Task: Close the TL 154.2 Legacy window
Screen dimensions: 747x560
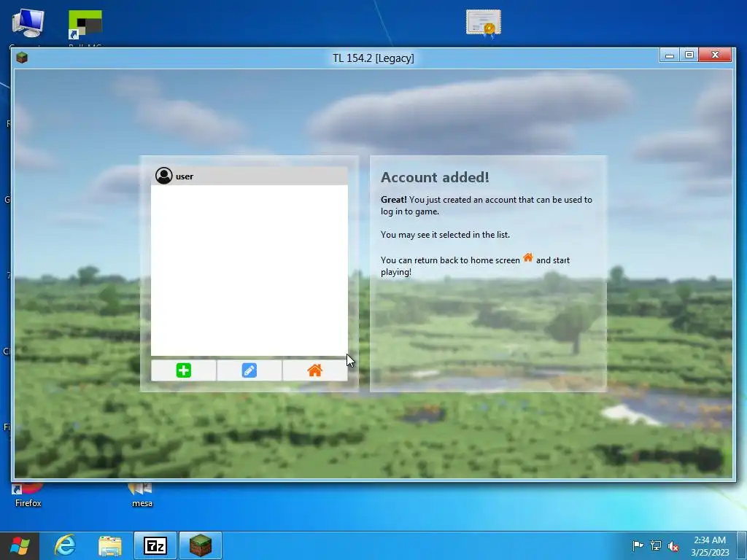Action: [715, 55]
